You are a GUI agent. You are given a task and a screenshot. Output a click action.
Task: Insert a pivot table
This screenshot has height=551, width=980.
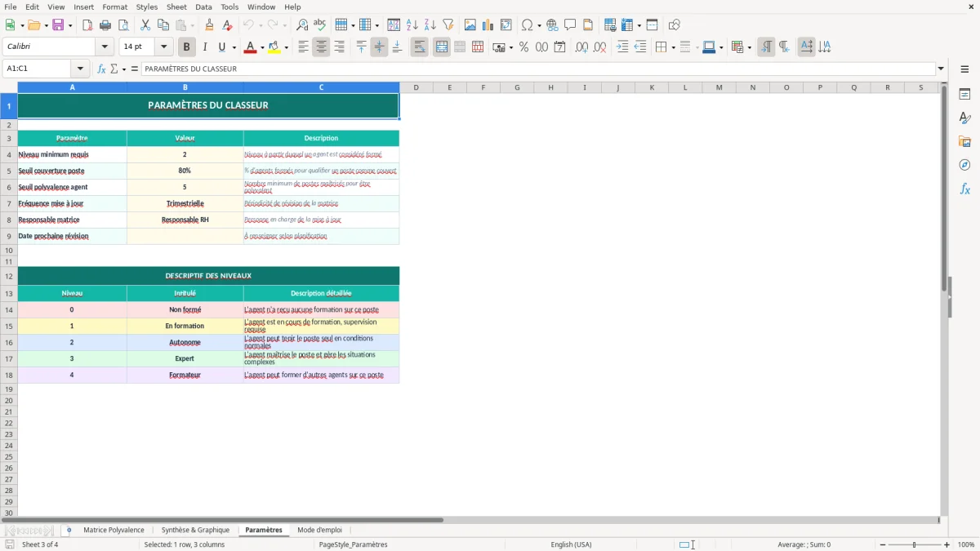[506, 25]
